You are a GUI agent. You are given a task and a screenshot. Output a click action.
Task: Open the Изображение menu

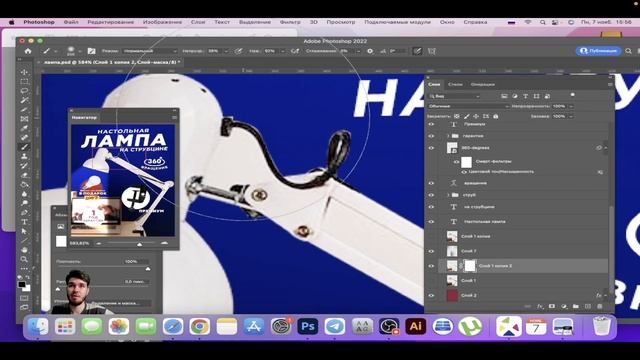click(x=162, y=22)
